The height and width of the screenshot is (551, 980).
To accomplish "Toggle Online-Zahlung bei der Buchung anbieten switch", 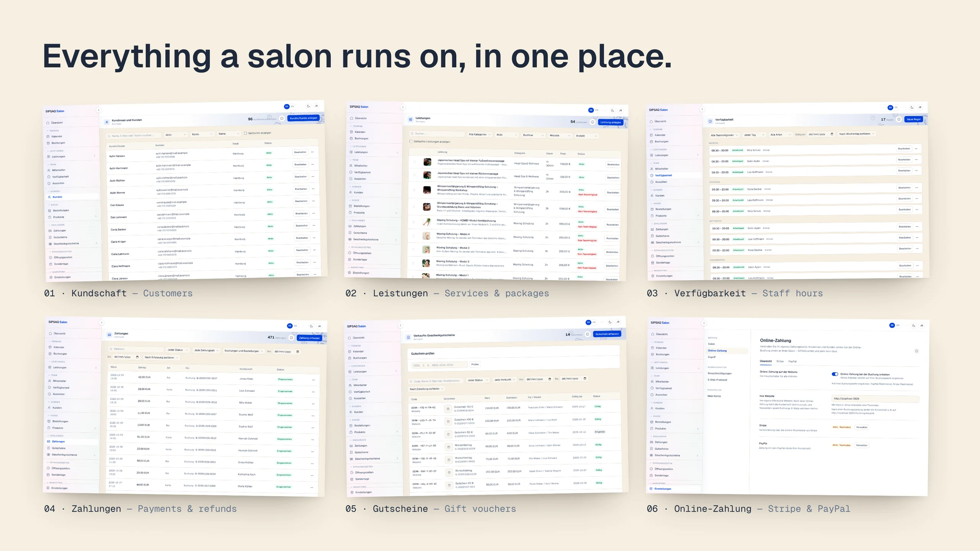I will click(x=835, y=374).
